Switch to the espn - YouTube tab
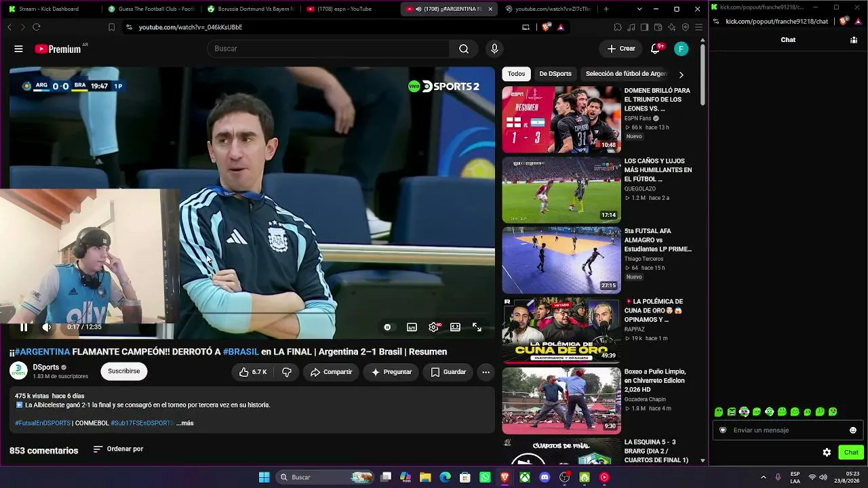The width and height of the screenshot is (868, 488). pos(350,9)
